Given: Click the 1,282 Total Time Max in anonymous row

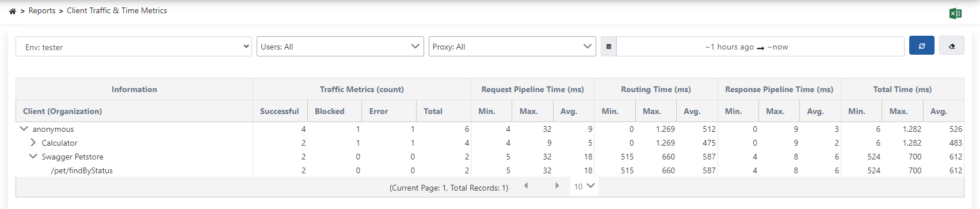Looking at the screenshot, I should (x=912, y=130).
